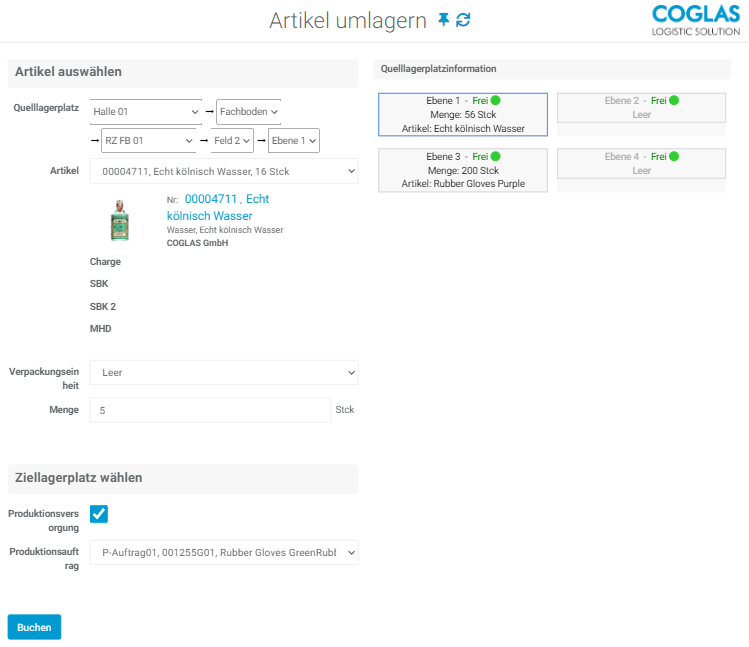
Task: Click green status dot on Ebene 1
Action: pos(495,101)
